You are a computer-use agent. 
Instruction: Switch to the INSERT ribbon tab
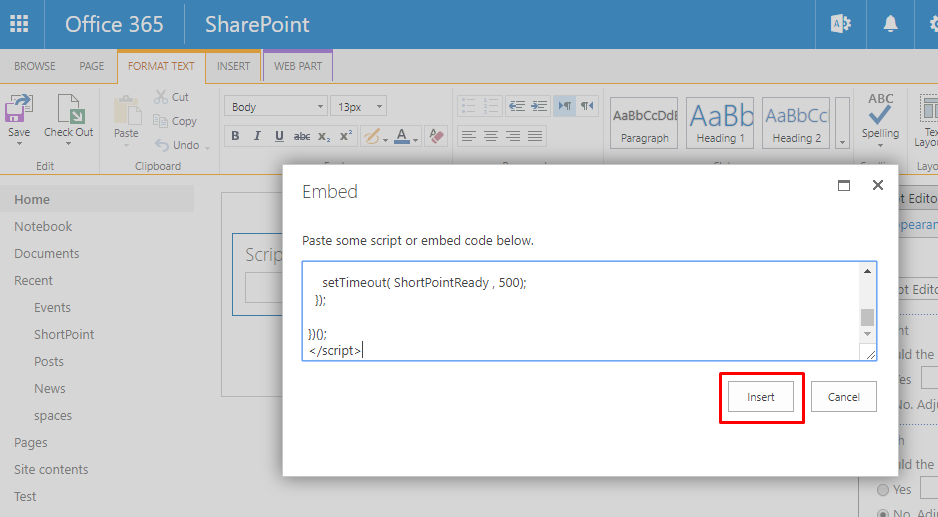233,66
